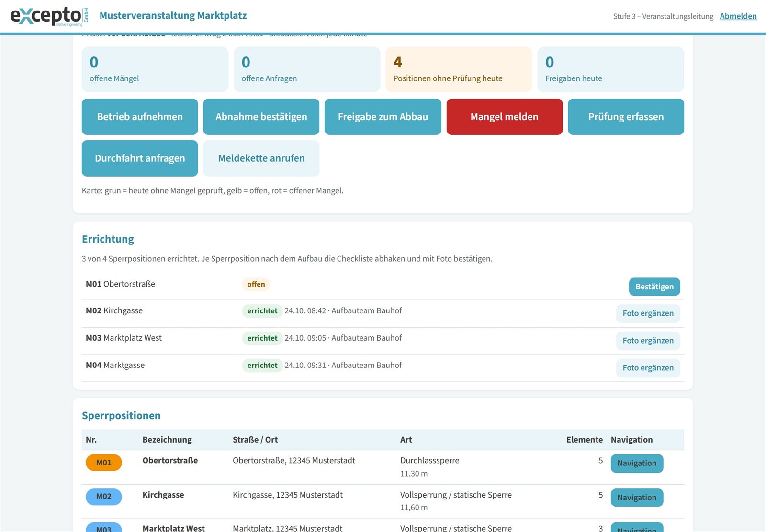
Task: Click the orange M01 position badge
Action: click(104, 463)
